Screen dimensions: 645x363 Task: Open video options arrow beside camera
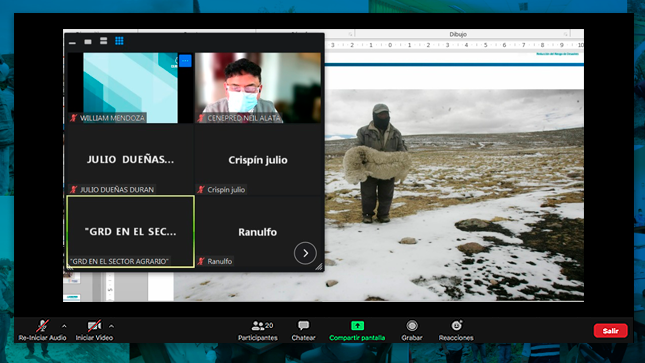pyautogui.click(x=111, y=326)
